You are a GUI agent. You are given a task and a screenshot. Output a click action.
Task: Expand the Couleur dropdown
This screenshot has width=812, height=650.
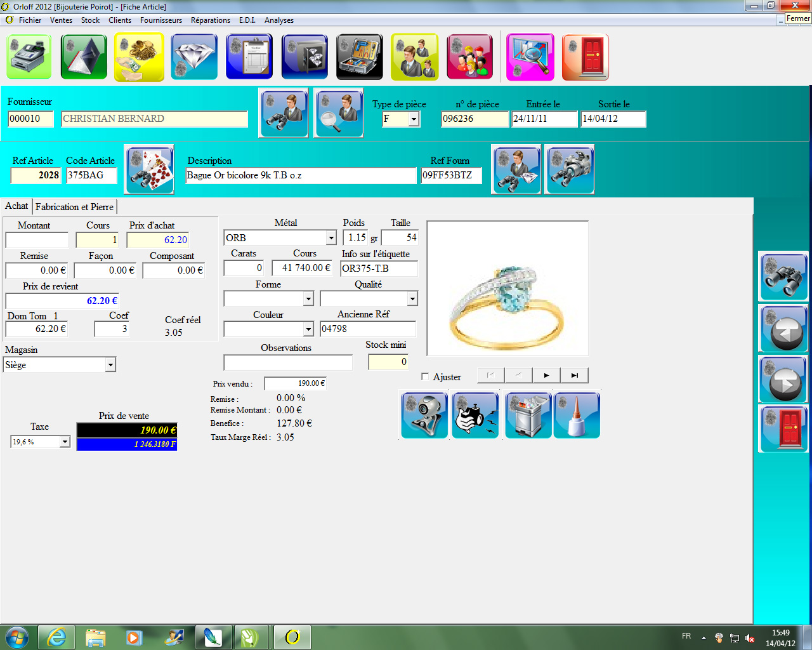pos(308,329)
